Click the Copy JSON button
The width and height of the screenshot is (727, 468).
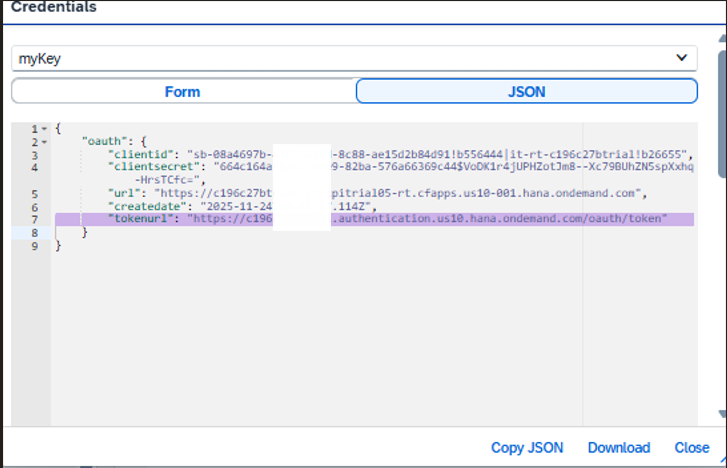coord(527,448)
